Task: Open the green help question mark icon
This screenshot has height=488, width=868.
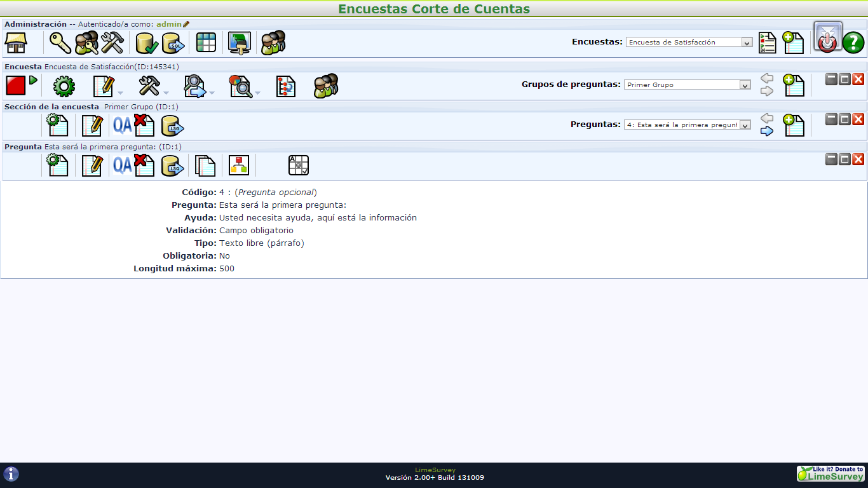Action: (x=853, y=43)
